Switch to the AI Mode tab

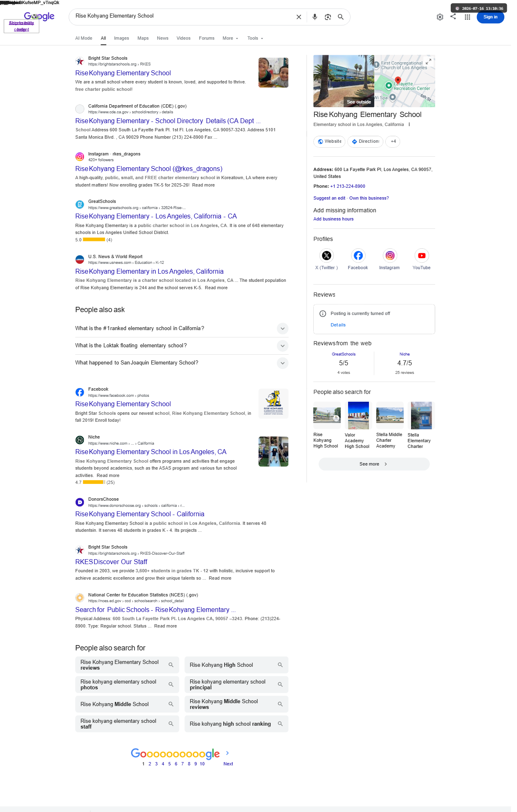pos(84,38)
